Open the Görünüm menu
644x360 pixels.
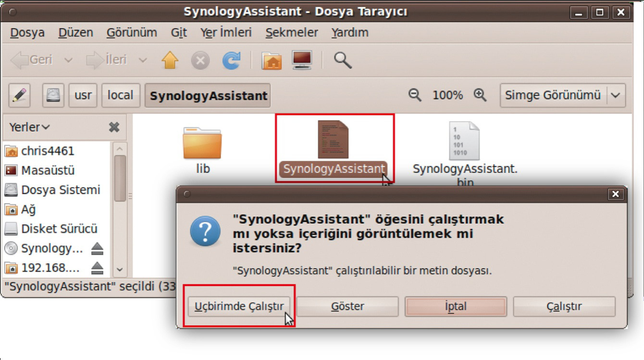[x=132, y=33]
